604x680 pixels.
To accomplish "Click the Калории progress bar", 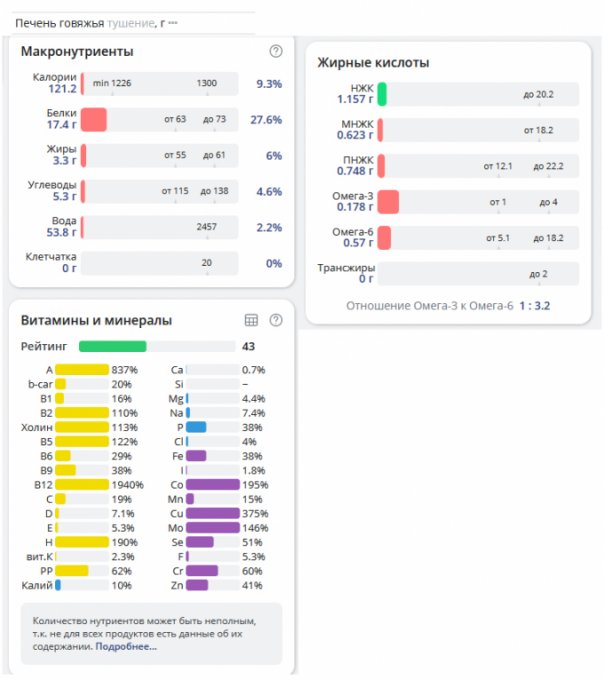I will click(x=160, y=83).
